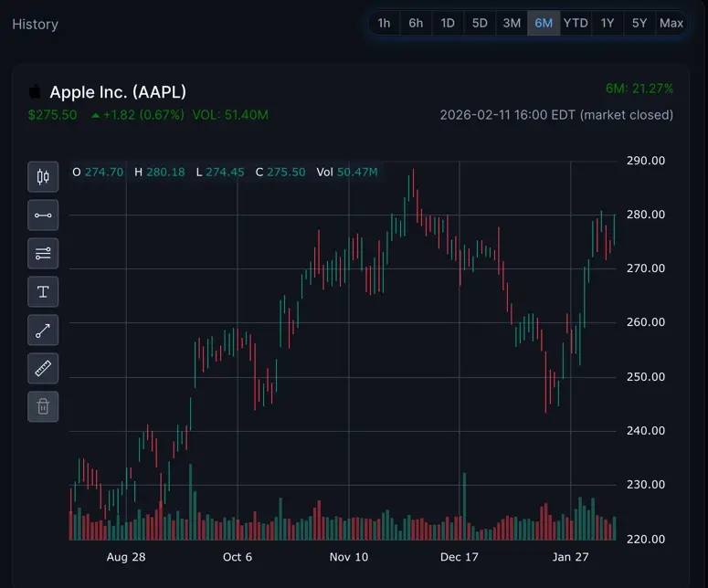Click the Nov 10 date axis label
This screenshot has width=708, height=588.
pos(349,557)
